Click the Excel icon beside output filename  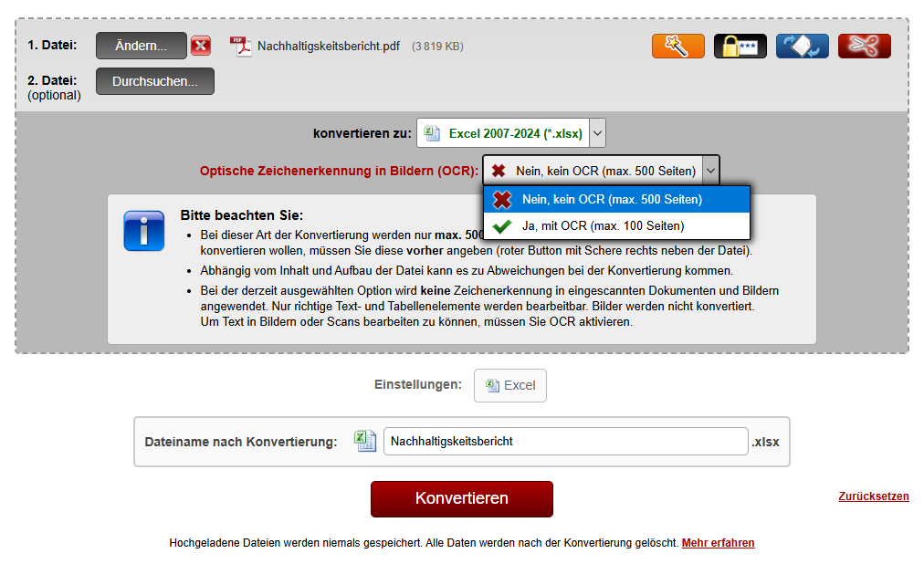pos(365,441)
